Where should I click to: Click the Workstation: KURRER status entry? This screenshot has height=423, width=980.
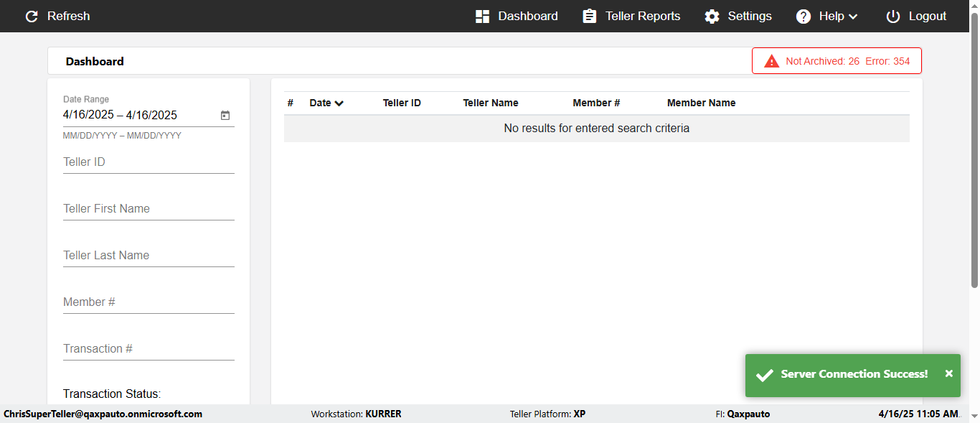(x=356, y=414)
